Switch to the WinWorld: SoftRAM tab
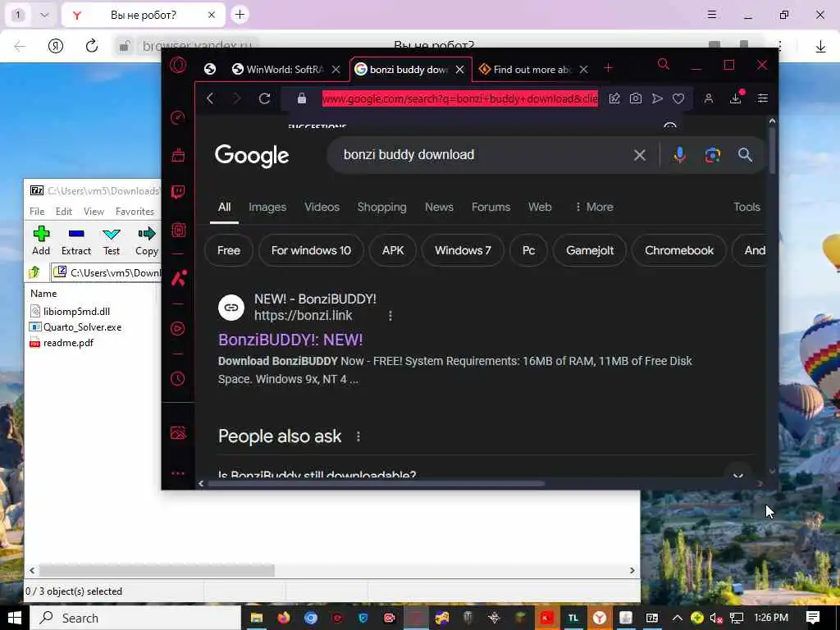The height and width of the screenshot is (630, 840). coord(285,70)
